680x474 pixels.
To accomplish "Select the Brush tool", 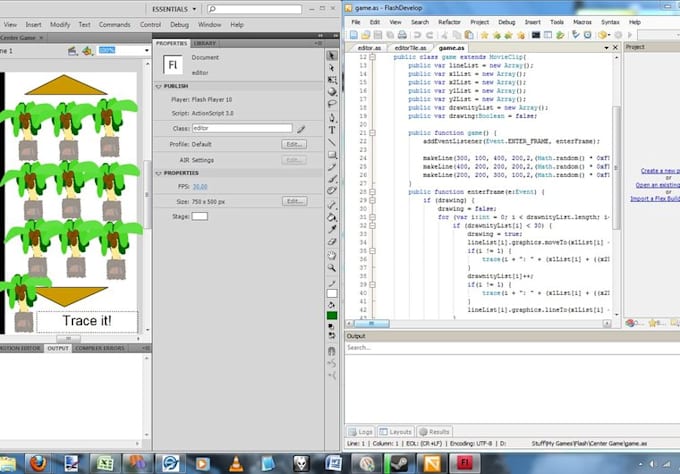I will coord(332,179).
